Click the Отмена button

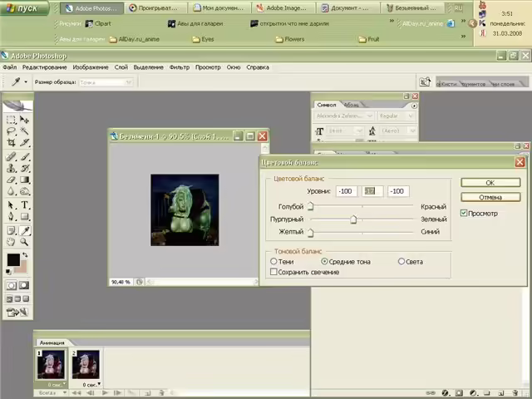tap(490, 197)
